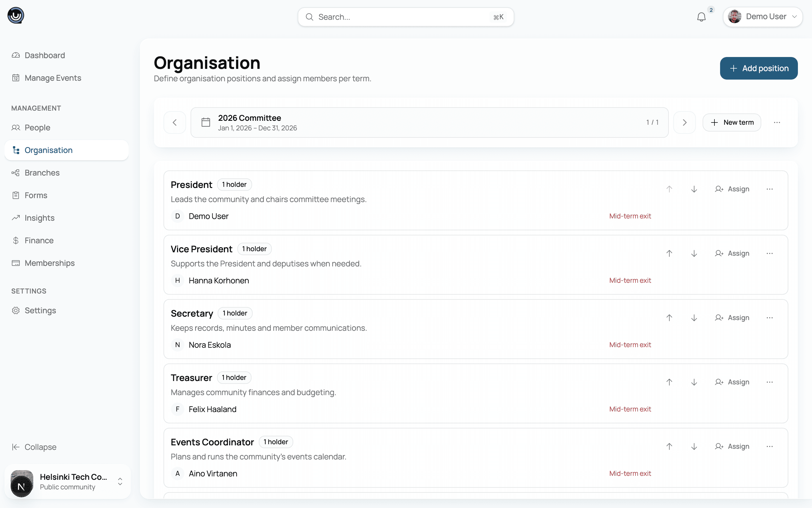Image resolution: width=812 pixels, height=508 pixels.
Task: Click the President '1 holder' badge
Action: (234, 185)
